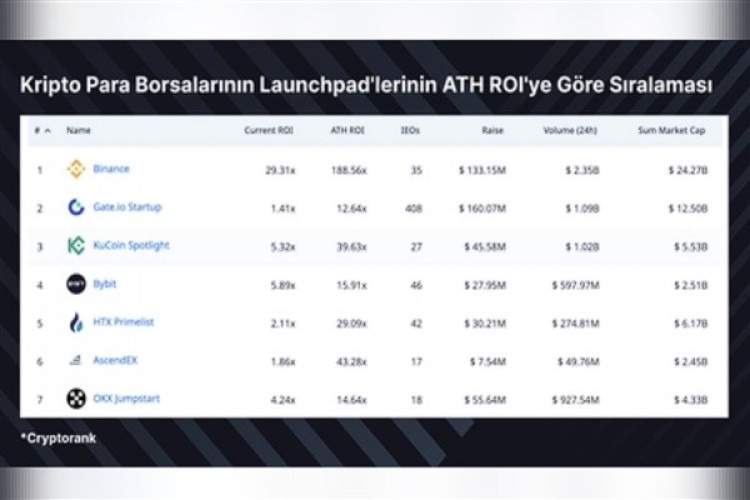Click the KuCoin Spotlight logo icon
Screen dimensions: 750x500
pyautogui.click(x=76, y=245)
